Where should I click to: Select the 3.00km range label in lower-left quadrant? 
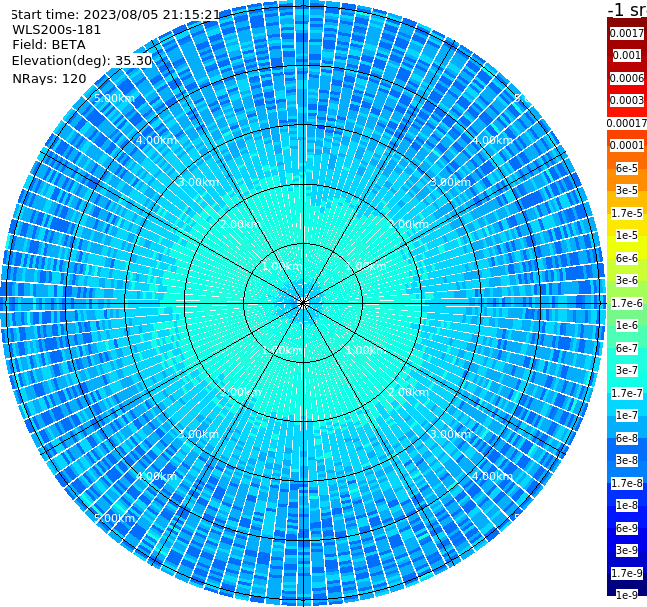point(198,434)
